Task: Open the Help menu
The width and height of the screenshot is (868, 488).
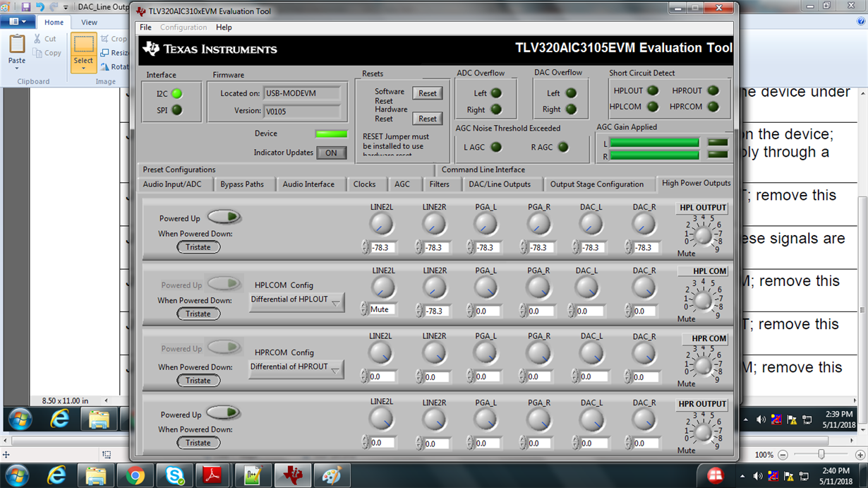Action: click(224, 27)
